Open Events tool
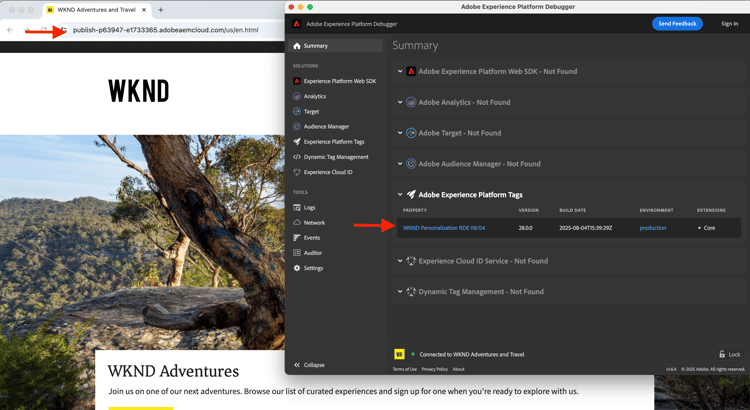Viewport: 750px width, 410px height. tap(312, 238)
